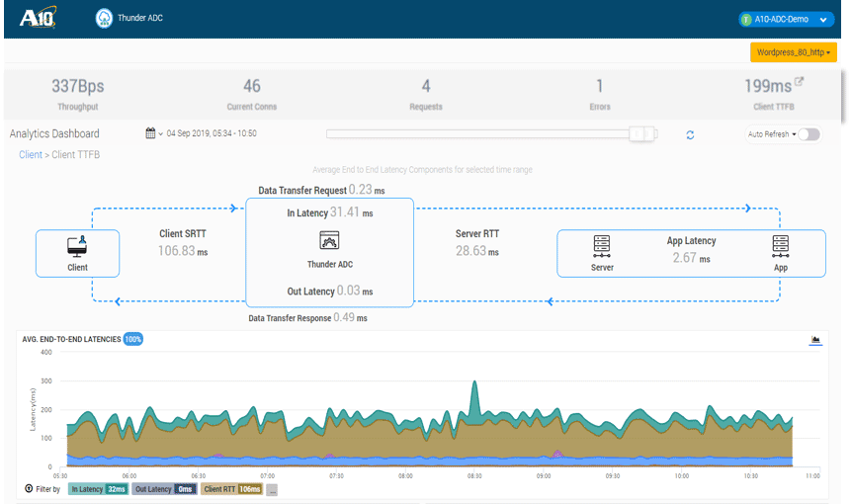
Task: Select the 1 Errors metric
Action: point(600,94)
